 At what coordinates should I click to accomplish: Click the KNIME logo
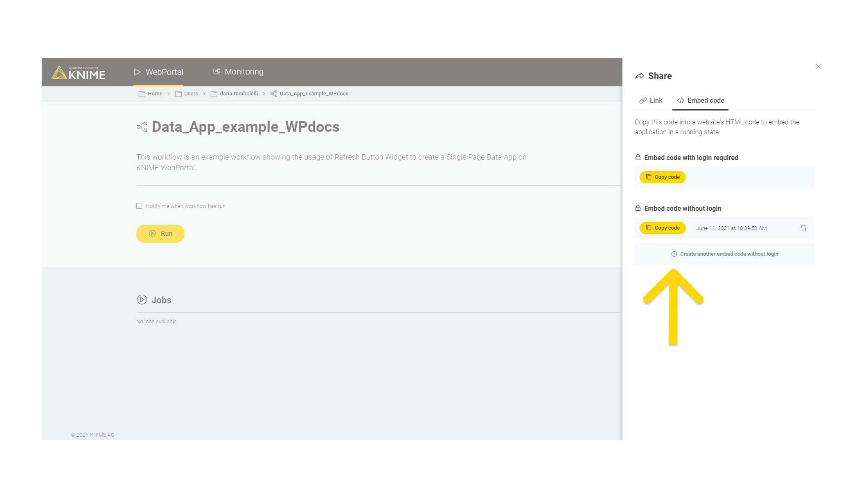pyautogui.click(x=78, y=72)
